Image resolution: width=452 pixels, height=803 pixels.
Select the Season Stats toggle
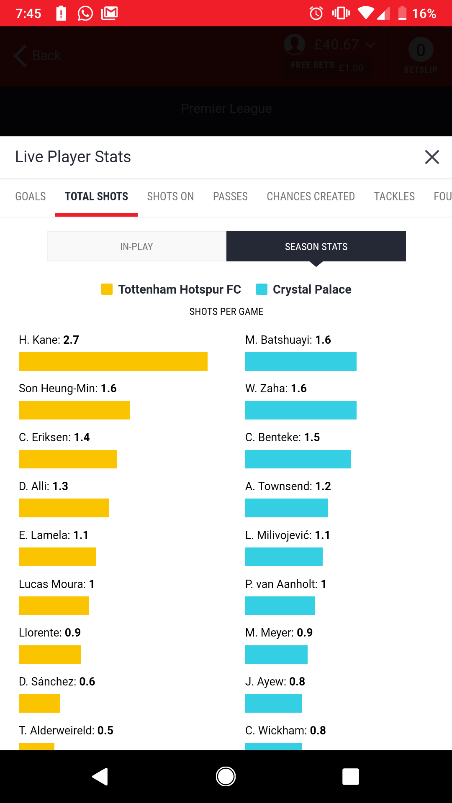tap(316, 246)
